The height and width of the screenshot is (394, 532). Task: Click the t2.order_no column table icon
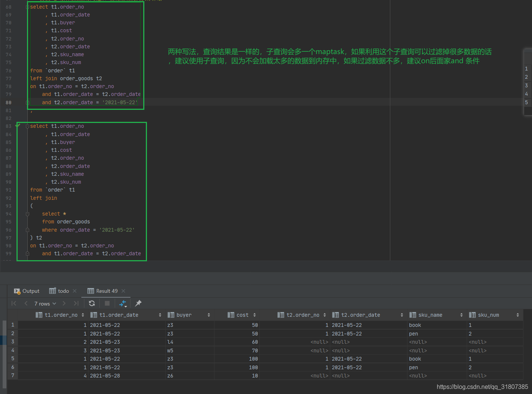[x=281, y=315]
